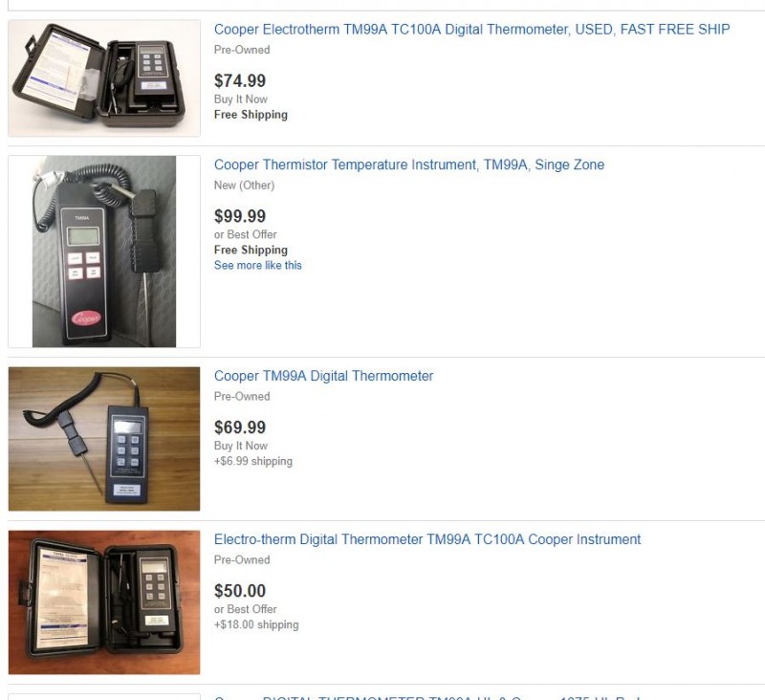Image resolution: width=765 pixels, height=700 pixels.
Task: Select the Cooper-branded thermometer photo with coiled probe
Action: pos(104,252)
